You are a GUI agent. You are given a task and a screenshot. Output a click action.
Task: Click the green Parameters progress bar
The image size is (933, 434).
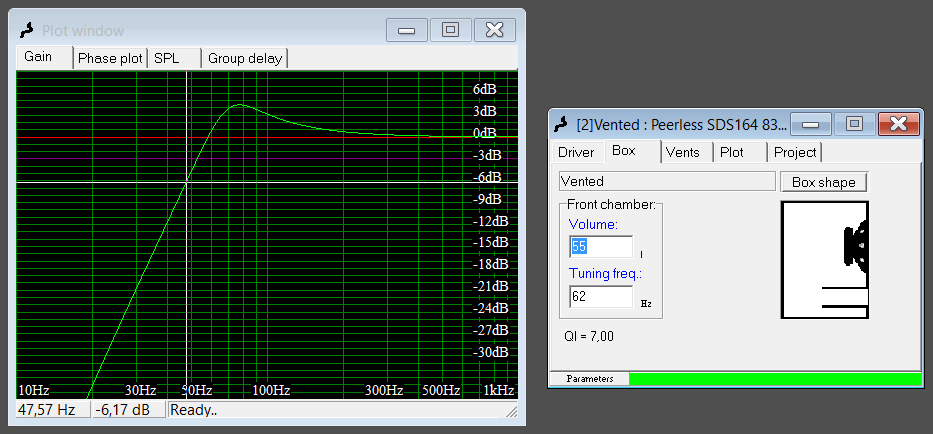pyautogui.click(x=775, y=379)
